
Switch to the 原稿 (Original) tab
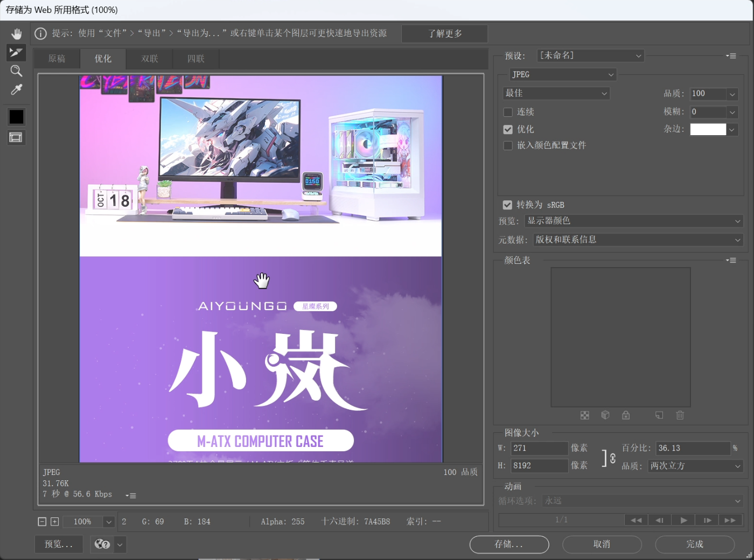[x=57, y=59]
